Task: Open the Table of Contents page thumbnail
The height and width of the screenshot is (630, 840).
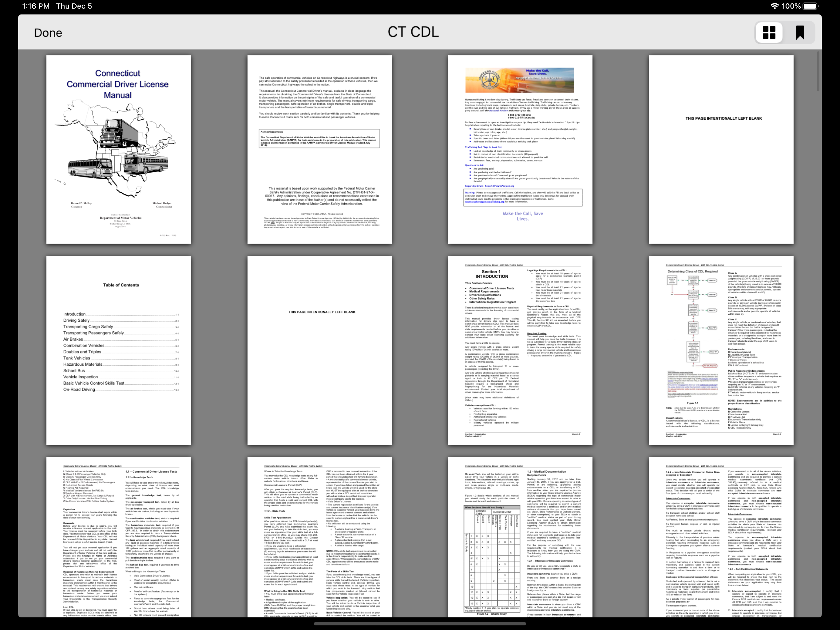Action: (118, 350)
